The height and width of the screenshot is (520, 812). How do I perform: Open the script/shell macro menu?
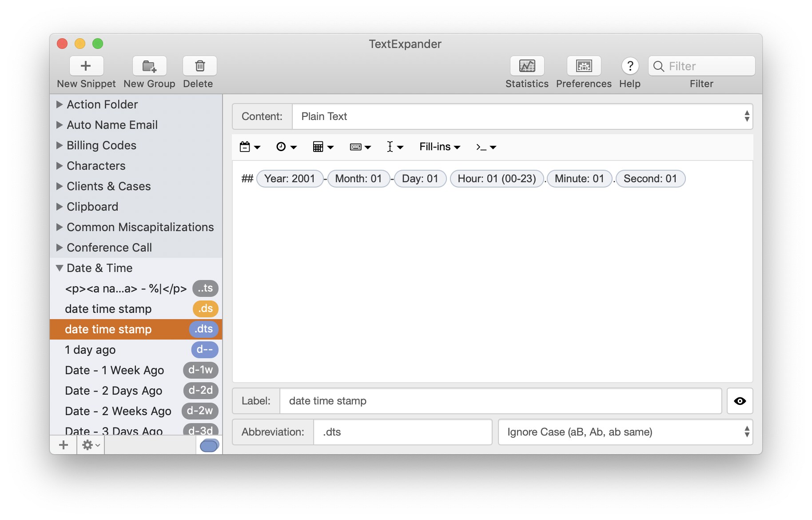coord(486,147)
